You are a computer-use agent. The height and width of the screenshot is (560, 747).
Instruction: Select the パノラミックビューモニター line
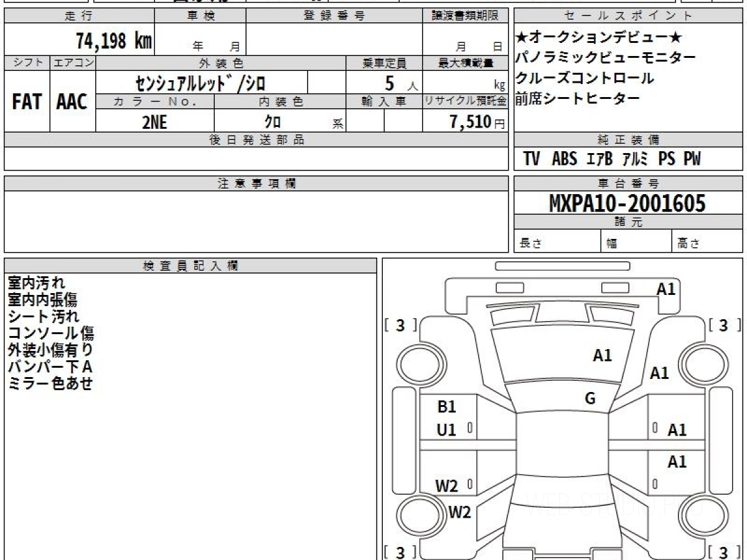606,58
